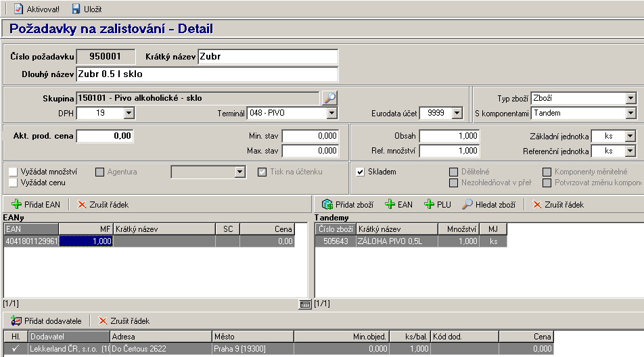Screen dimensions: 644x357
Task: Open group search with magnifier icon beside Skupina
Action: pos(330,97)
